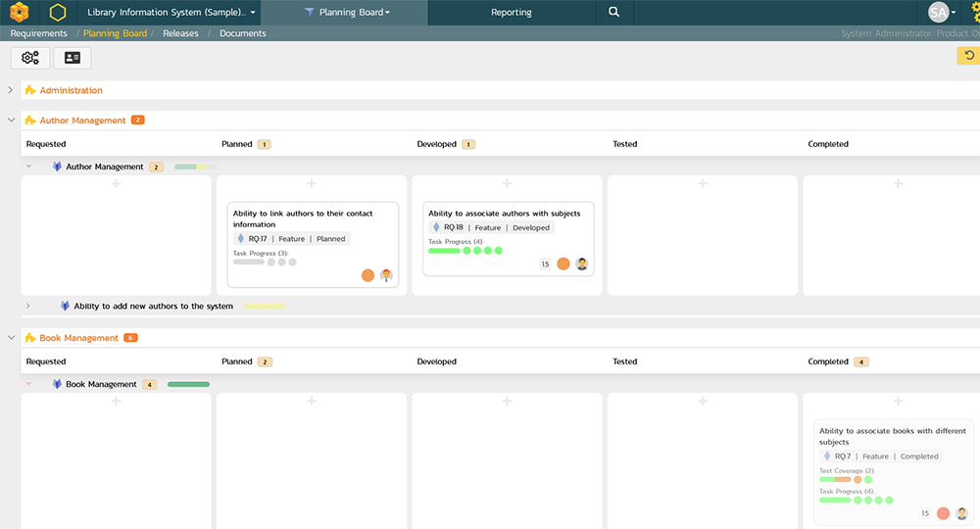
Task: Open the Reporting menu
Action: click(x=511, y=13)
